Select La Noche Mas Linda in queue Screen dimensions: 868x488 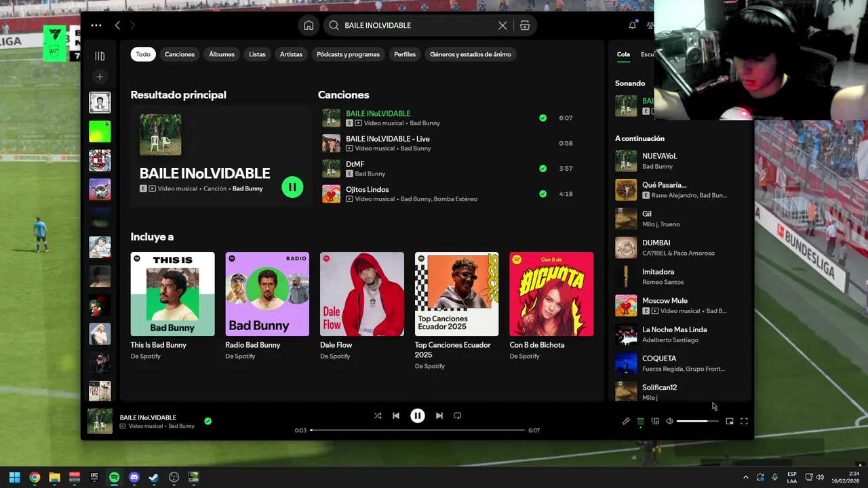tap(680, 334)
